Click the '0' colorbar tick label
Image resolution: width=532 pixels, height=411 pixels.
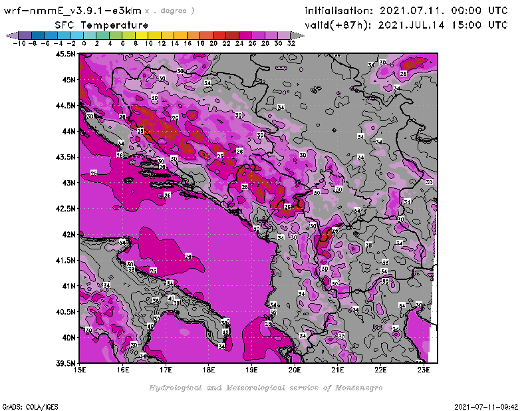(84, 43)
